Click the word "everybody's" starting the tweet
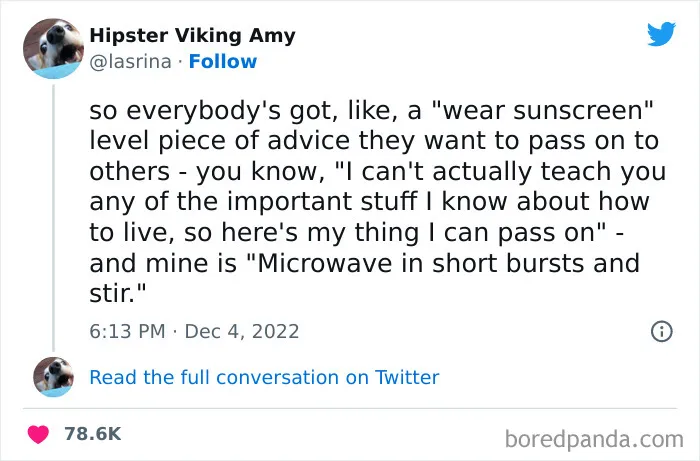700x461 pixels. [x=204, y=112]
